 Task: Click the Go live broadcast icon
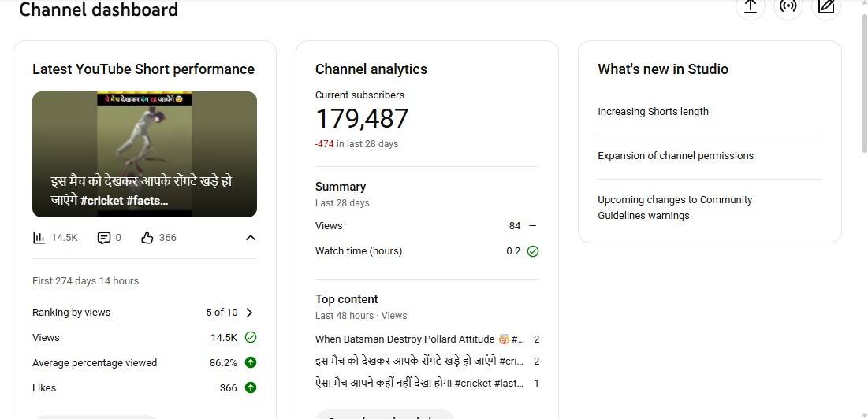[788, 7]
